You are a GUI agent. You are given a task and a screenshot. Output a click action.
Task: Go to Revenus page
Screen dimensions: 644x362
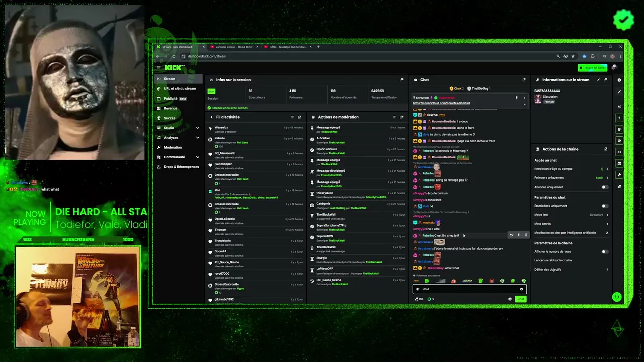tap(178, 108)
